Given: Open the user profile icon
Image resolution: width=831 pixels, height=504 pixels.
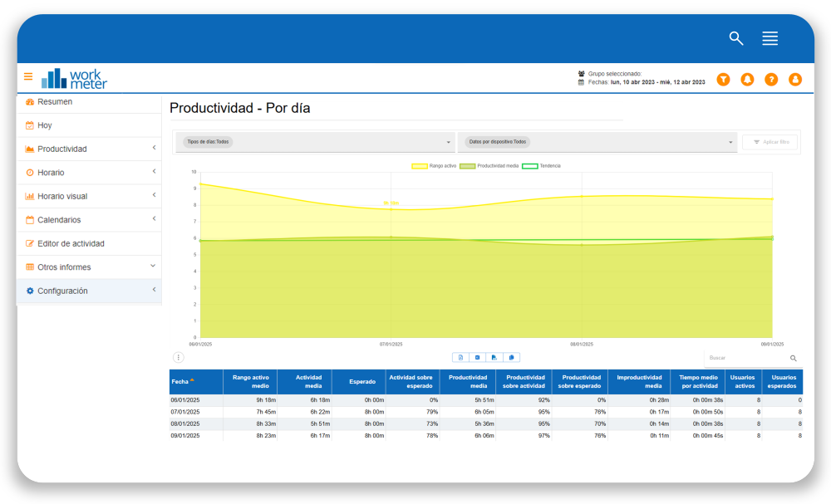Looking at the screenshot, I should [x=795, y=79].
